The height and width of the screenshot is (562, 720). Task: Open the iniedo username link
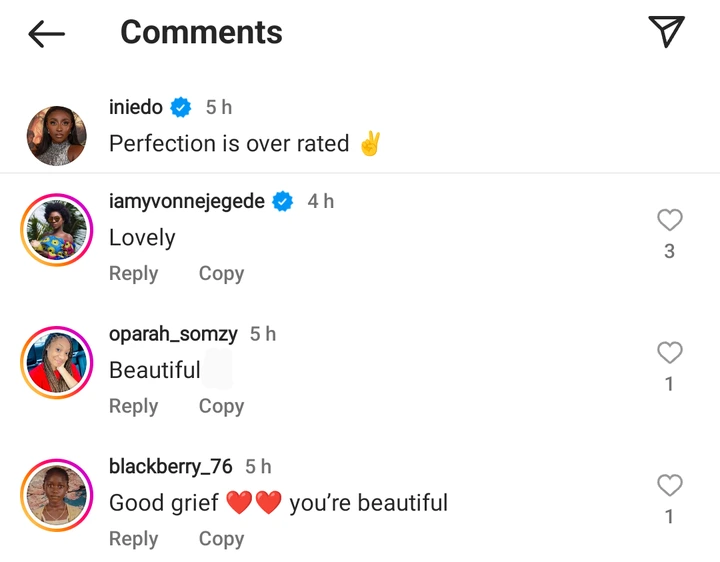pyautogui.click(x=135, y=107)
